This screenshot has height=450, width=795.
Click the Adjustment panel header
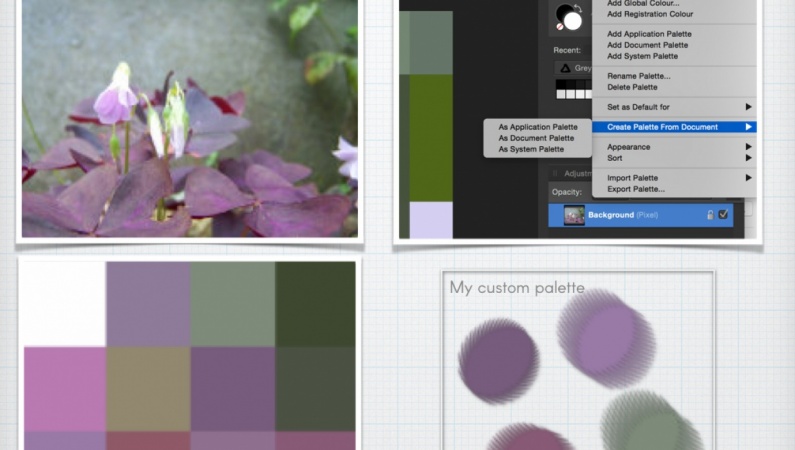[570, 173]
